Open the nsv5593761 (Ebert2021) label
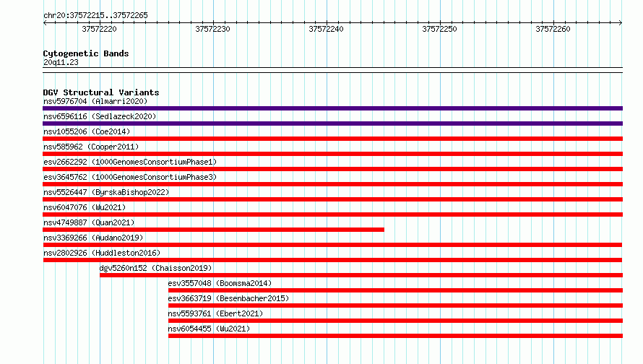The image size is (643, 364). coord(215,313)
